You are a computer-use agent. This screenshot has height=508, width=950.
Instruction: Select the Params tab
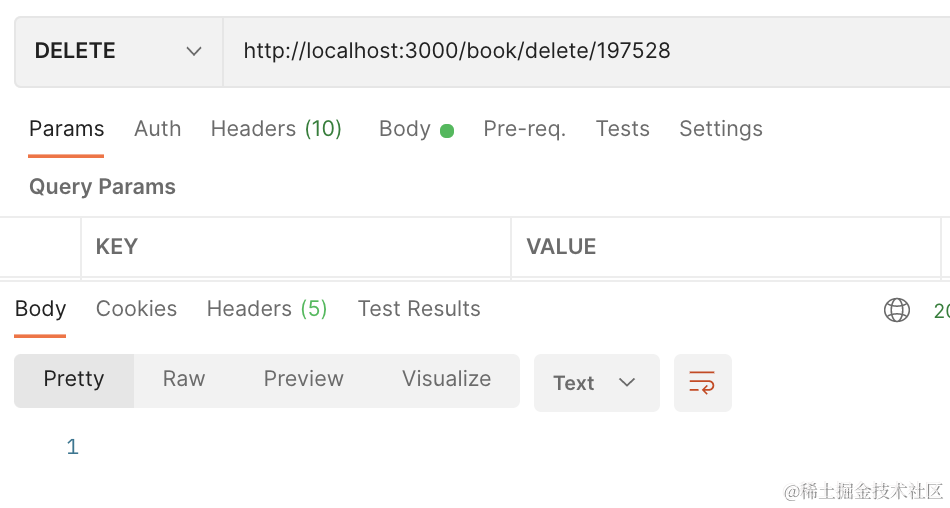(67, 129)
